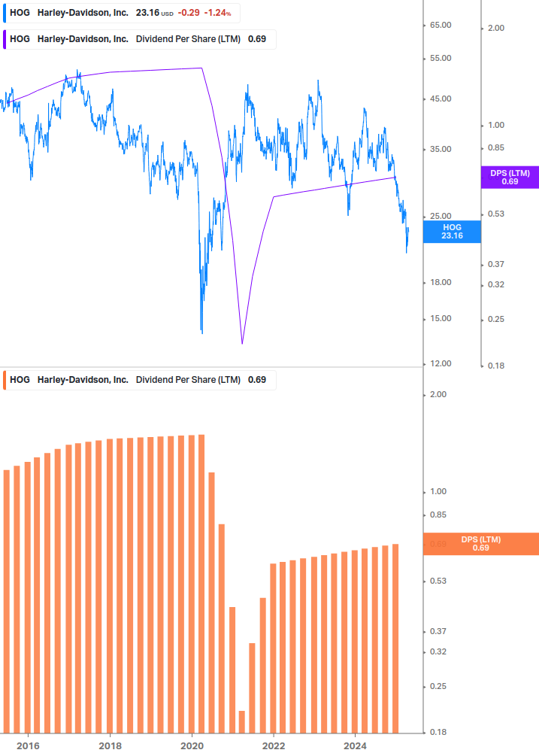Click the 2016 year label on the time axis
539x756 pixels.
pyautogui.click(x=28, y=746)
